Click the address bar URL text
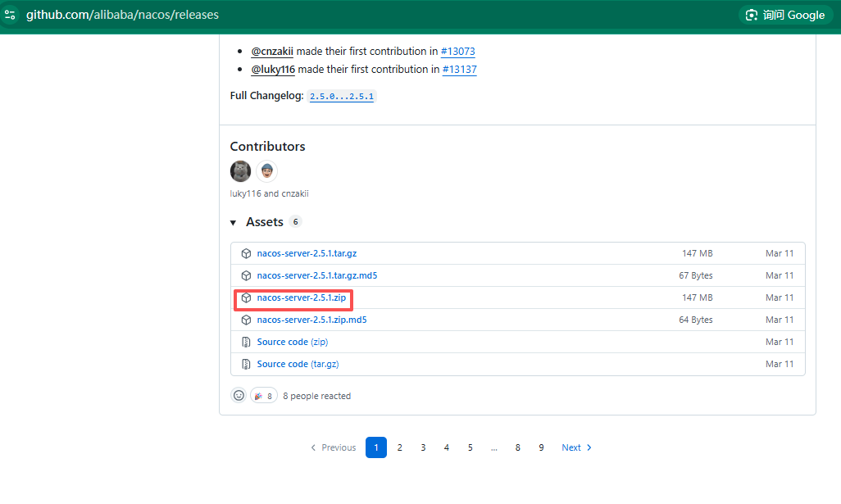The width and height of the screenshot is (841, 504). 122,15
